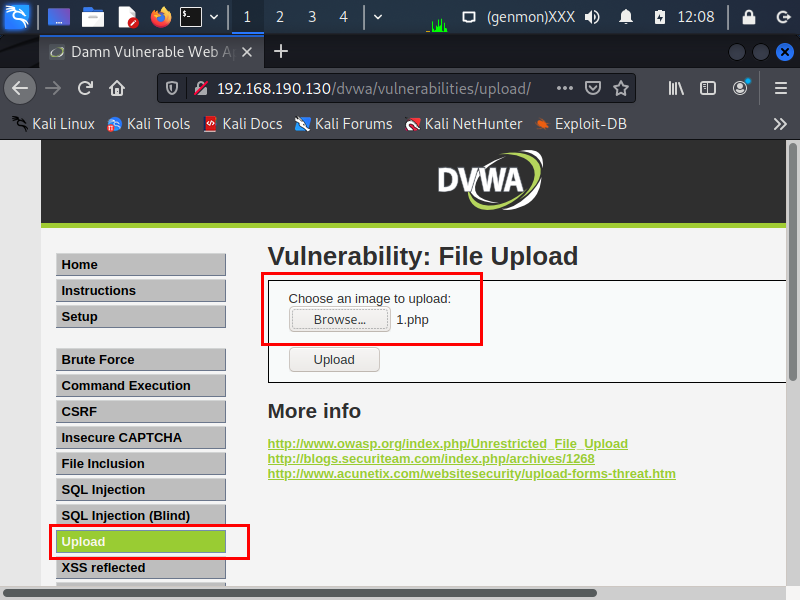
Task: Open the page actions three-dot menu
Action: [565, 88]
